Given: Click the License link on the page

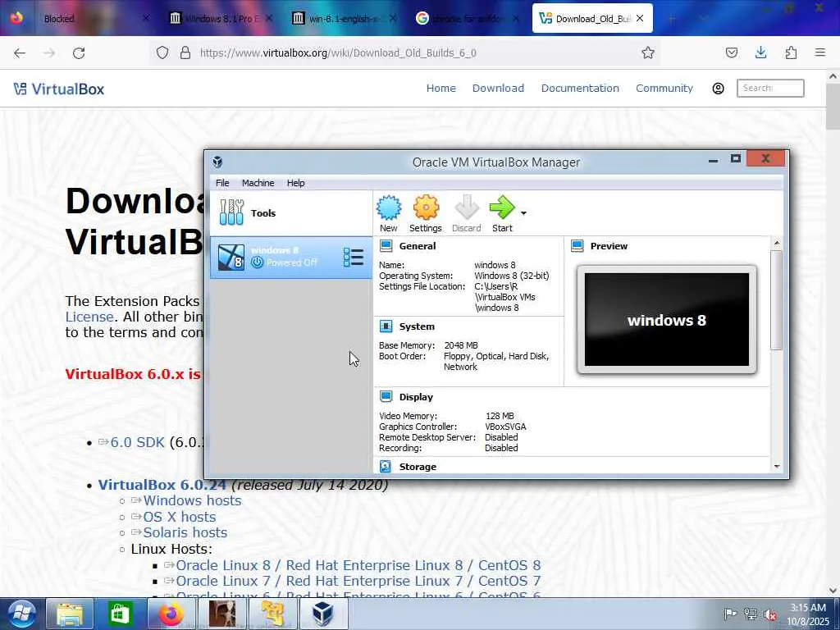Looking at the screenshot, I should (x=89, y=317).
